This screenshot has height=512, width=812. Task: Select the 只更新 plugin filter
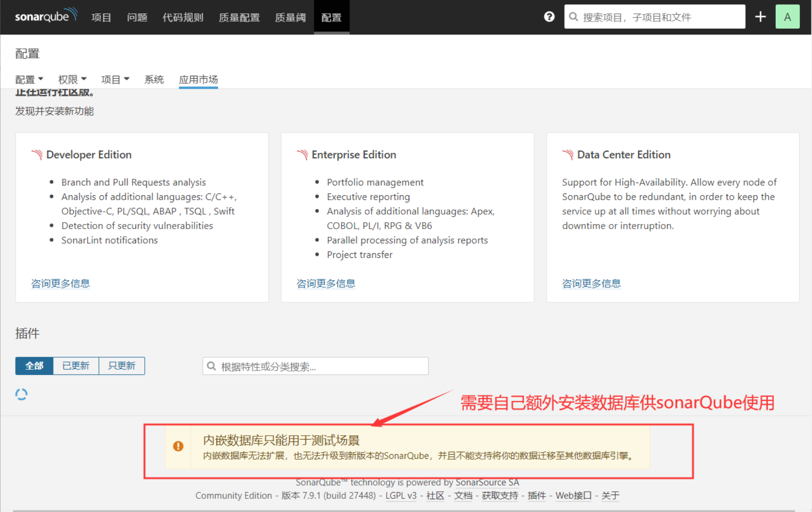tap(122, 366)
